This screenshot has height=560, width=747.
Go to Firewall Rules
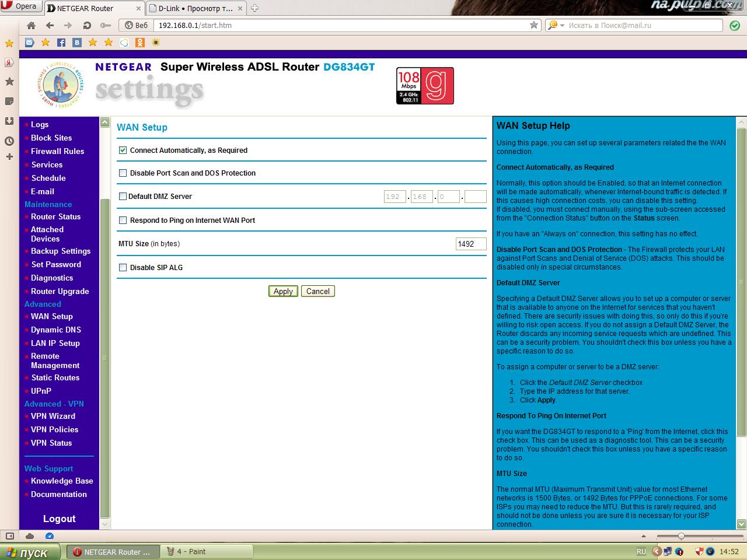(x=57, y=151)
